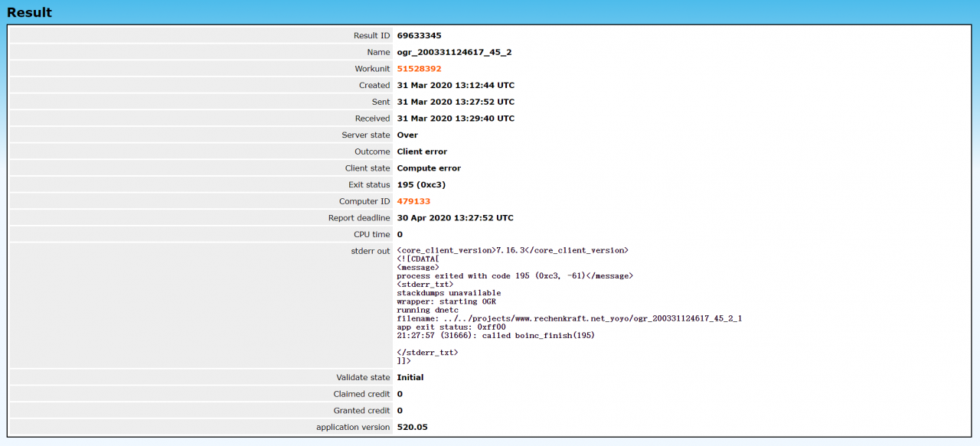Select the Result ID value 69633345

coord(419,36)
